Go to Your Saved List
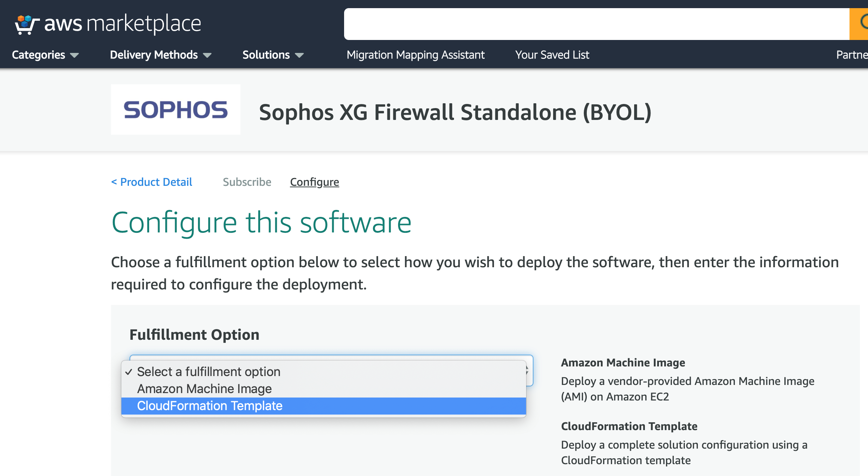This screenshot has height=476, width=868. point(552,55)
